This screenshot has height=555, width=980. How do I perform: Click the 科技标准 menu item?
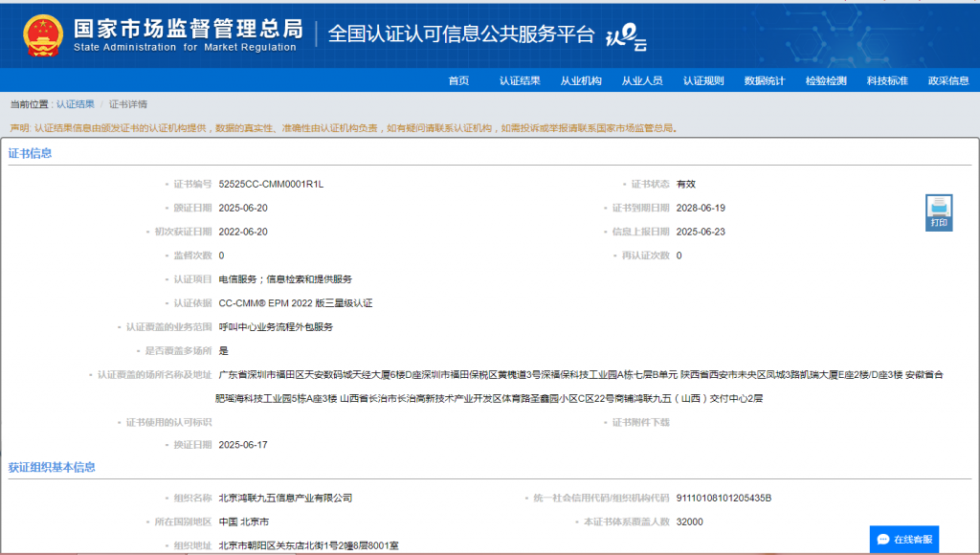(x=887, y=80)
